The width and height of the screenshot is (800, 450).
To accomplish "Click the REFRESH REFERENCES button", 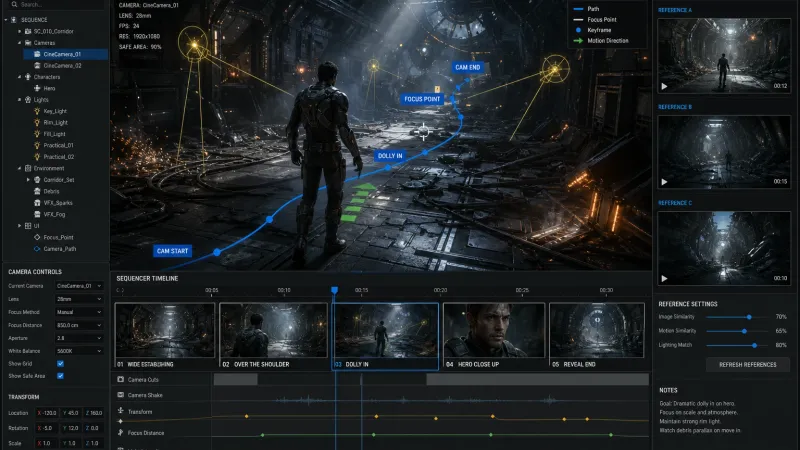I will click(x=747, y=364).
